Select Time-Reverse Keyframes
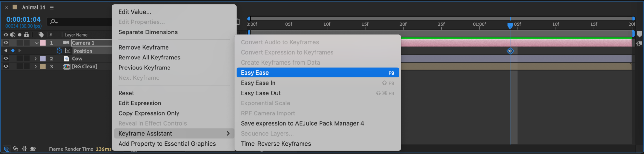 click(276, 144)
